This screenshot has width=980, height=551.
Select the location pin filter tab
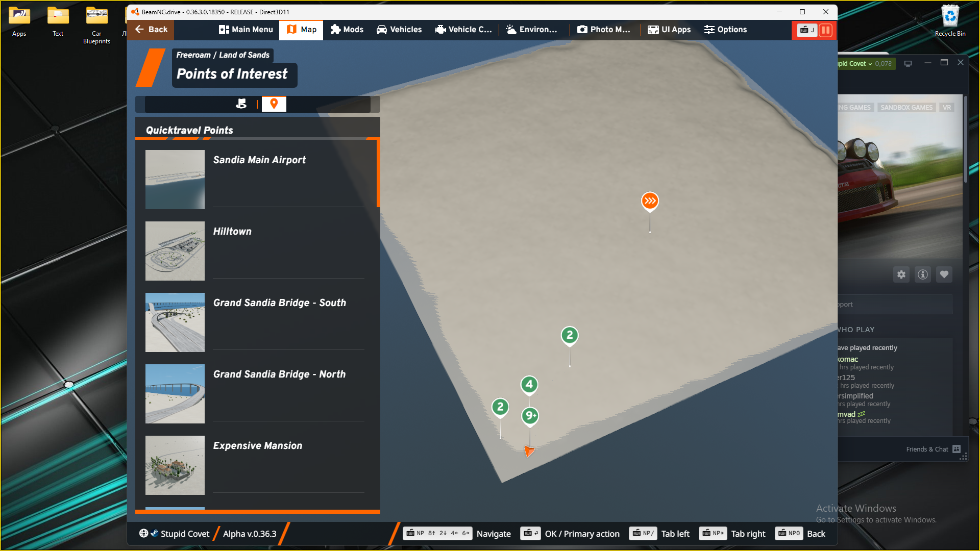[274, 104]
